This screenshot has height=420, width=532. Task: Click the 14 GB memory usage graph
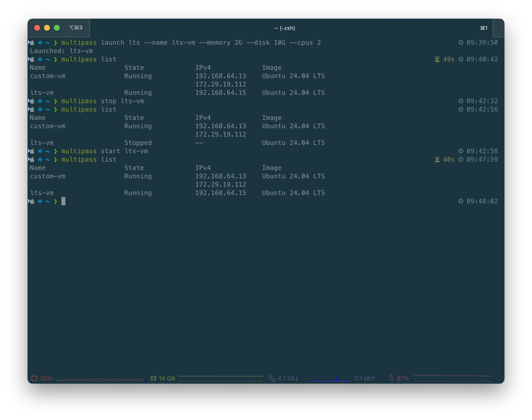point(221,378)
